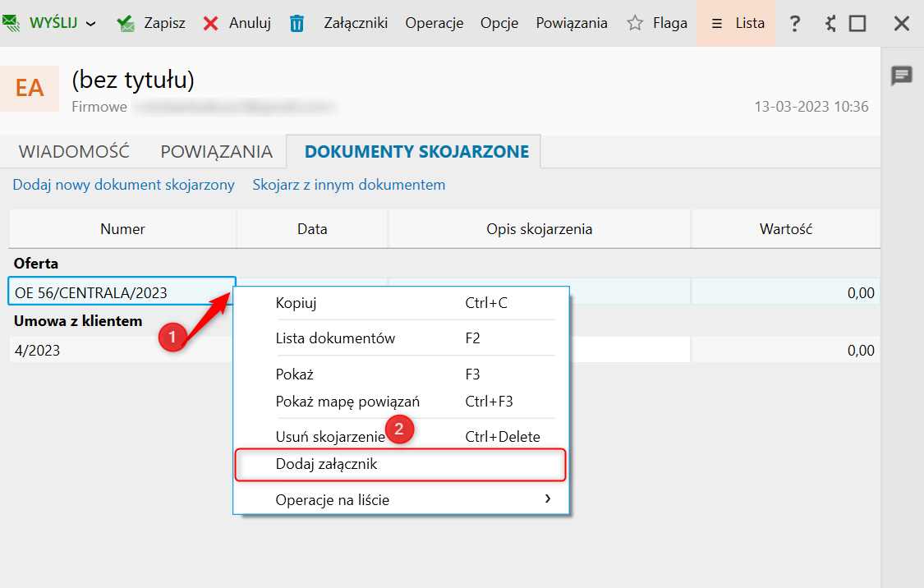Click the 13-03-2023 10:36 date text
The image size is (924, 588).
(811, 107)
